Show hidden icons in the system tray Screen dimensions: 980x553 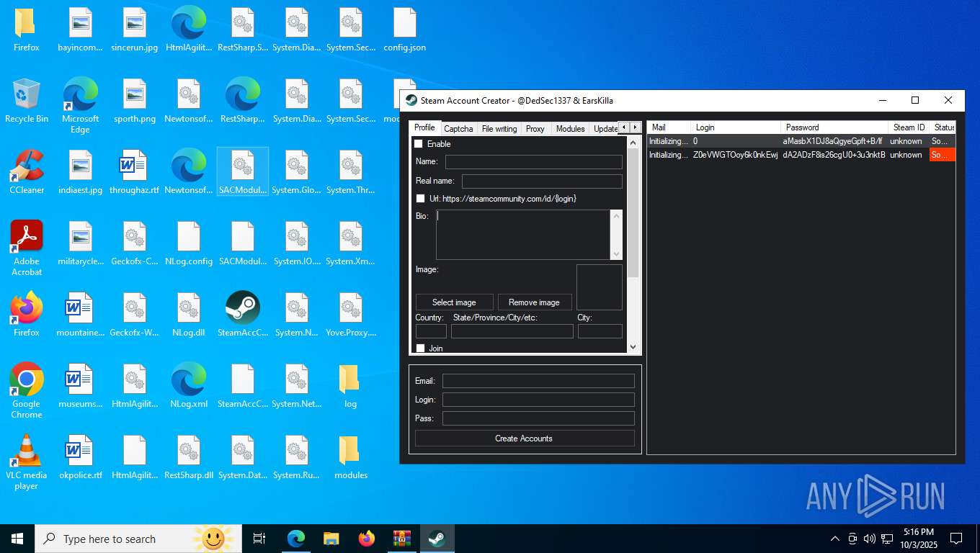point(835,539)
